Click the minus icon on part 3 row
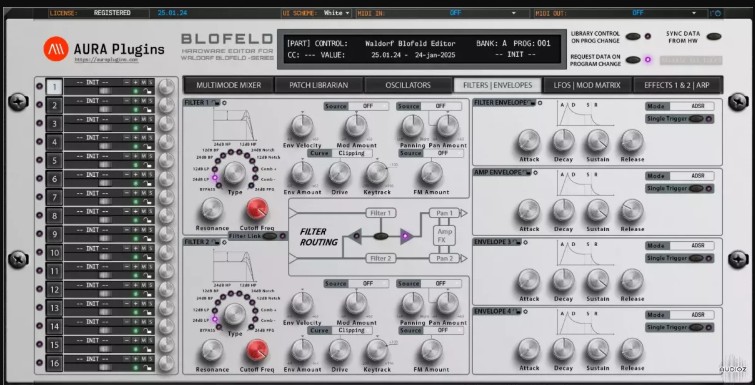 pyautogui.click(x=127, y=119)
